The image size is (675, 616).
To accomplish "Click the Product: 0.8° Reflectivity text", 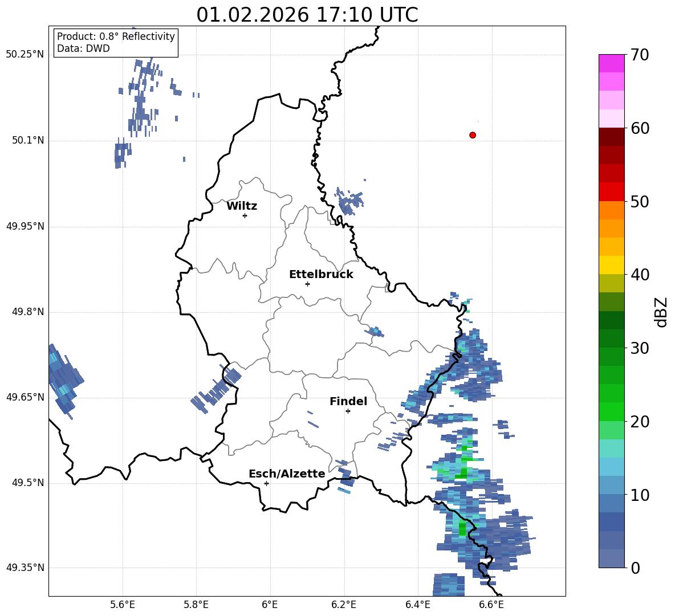I will pyautogui.click(x=116, y=36).
